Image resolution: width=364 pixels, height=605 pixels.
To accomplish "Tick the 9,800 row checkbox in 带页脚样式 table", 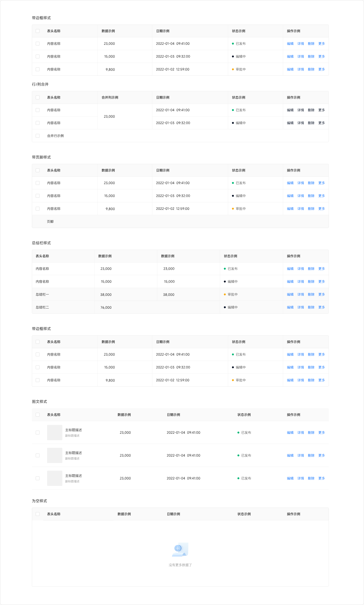I will 38,209.
